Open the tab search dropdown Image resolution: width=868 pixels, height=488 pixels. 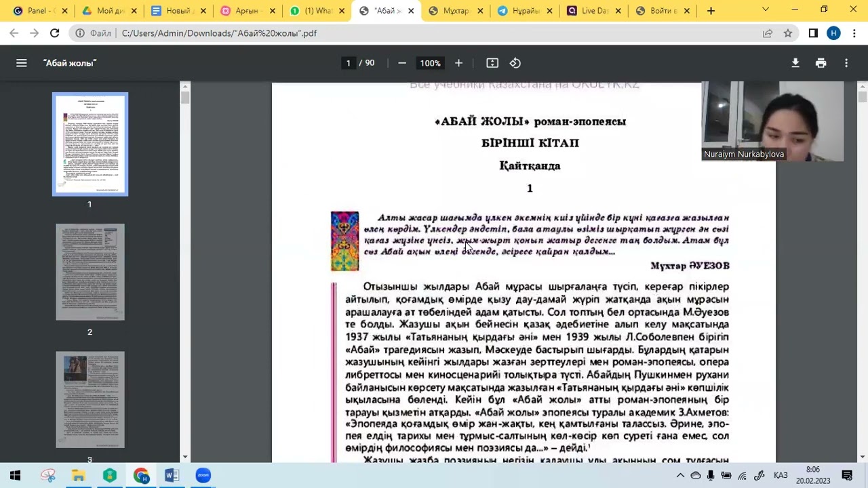tap(766, 10)
